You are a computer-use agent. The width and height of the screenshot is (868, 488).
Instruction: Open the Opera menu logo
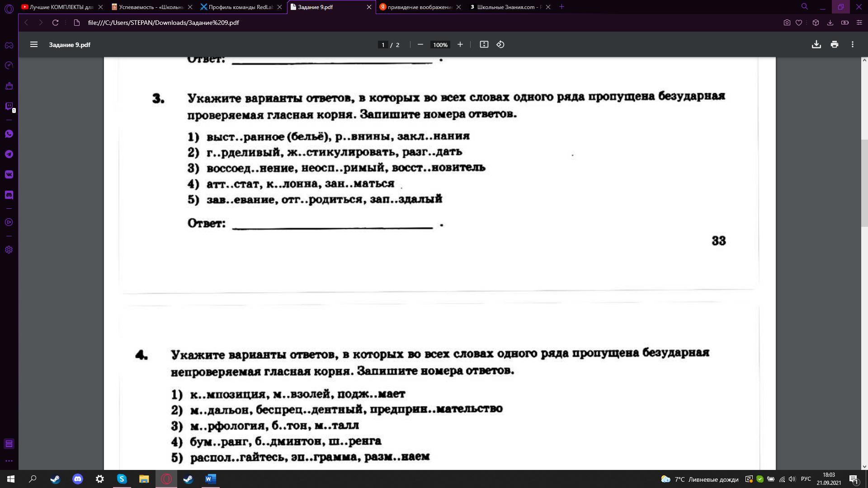point(9,9)
